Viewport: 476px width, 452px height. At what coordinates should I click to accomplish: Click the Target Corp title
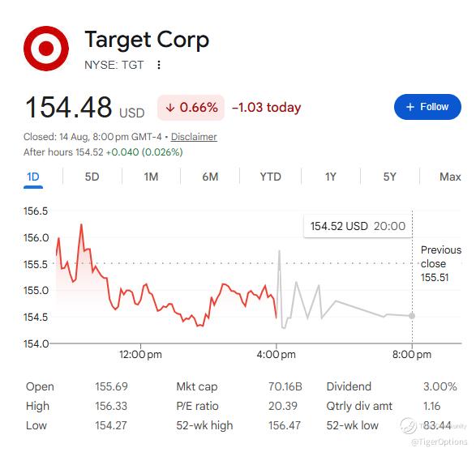pyautogui.click(x=147, y=40)
